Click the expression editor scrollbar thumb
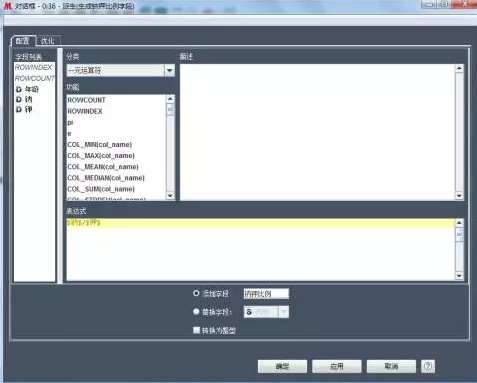This screenshot has height=383, width=477. pyautogui.click(x=459, y=235)
